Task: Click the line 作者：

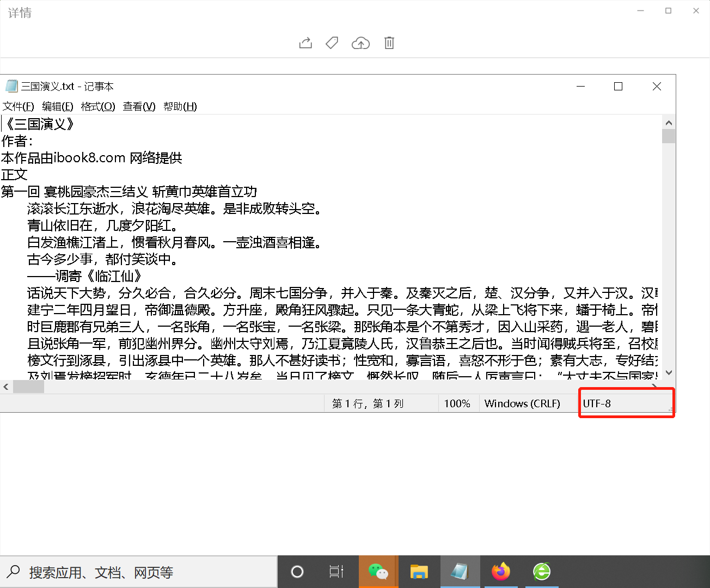Action: tap(18, 141)
